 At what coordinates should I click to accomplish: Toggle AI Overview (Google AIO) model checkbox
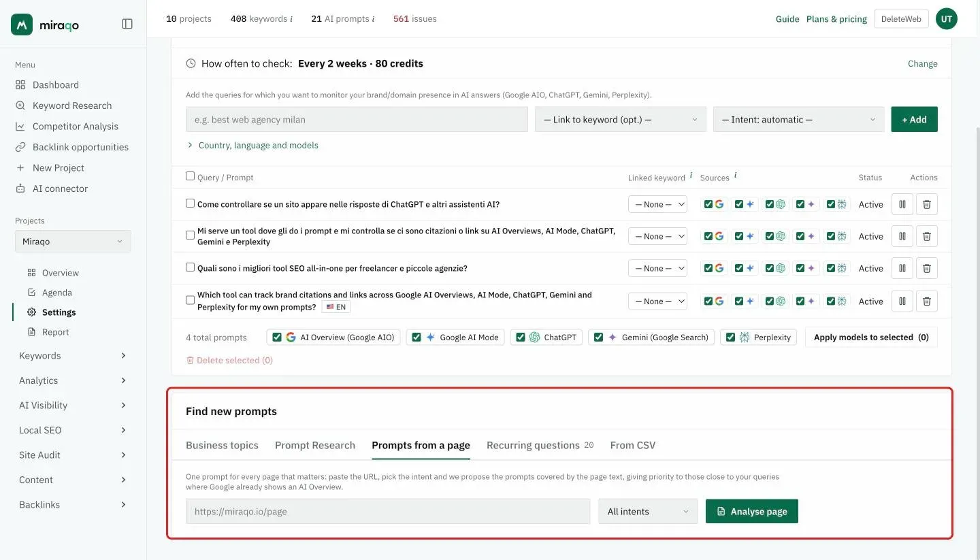point(277,337)
